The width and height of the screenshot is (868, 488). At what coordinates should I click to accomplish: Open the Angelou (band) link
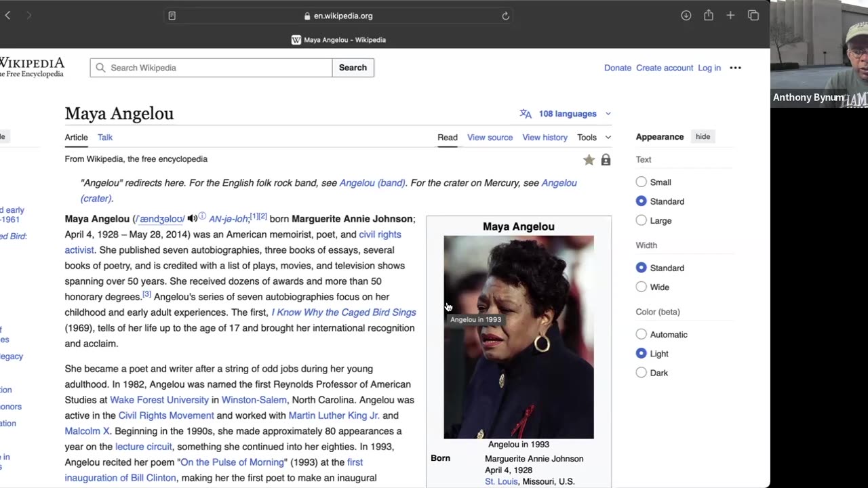pos(372,183)
